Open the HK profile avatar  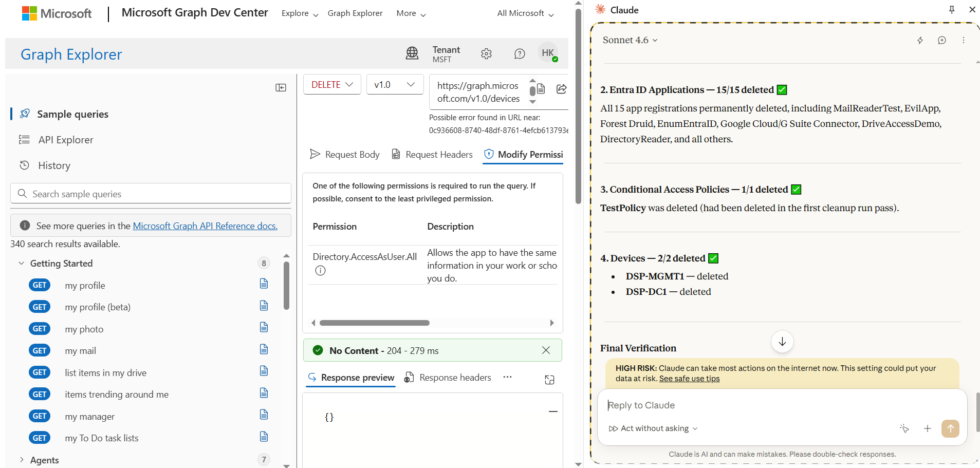(x=548, y=53)
